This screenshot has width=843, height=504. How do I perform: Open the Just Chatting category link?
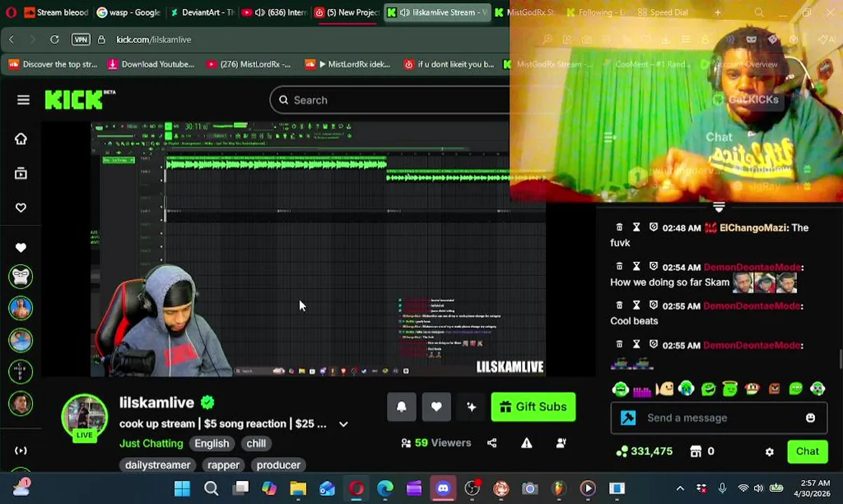click(151, 443)
